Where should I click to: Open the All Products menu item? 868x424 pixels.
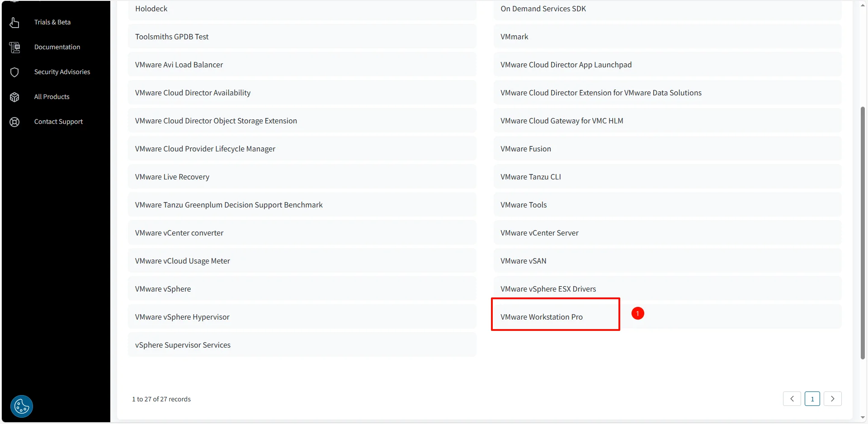pyautogui.click(x=52, y=97)
